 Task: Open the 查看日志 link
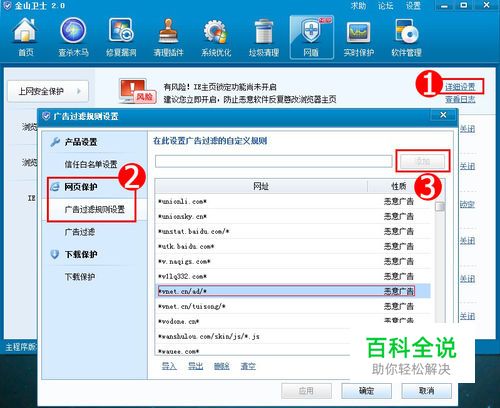tap(460, 99)
